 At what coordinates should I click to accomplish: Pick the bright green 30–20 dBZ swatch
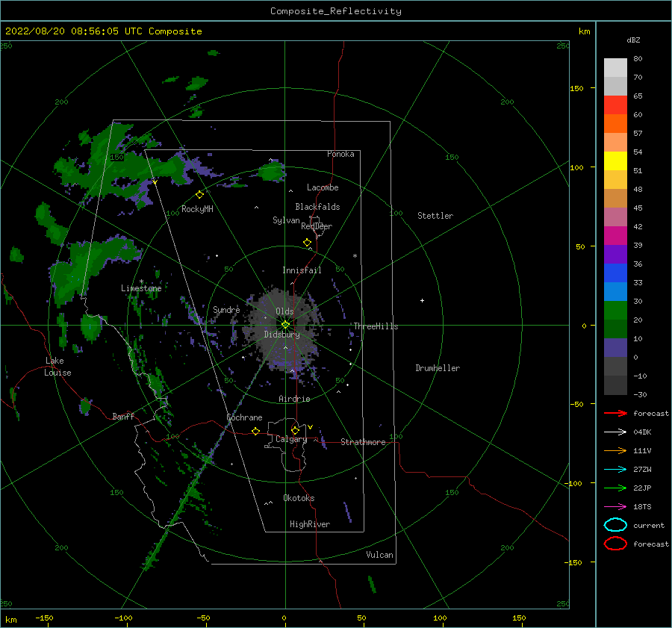coord(615,311)
